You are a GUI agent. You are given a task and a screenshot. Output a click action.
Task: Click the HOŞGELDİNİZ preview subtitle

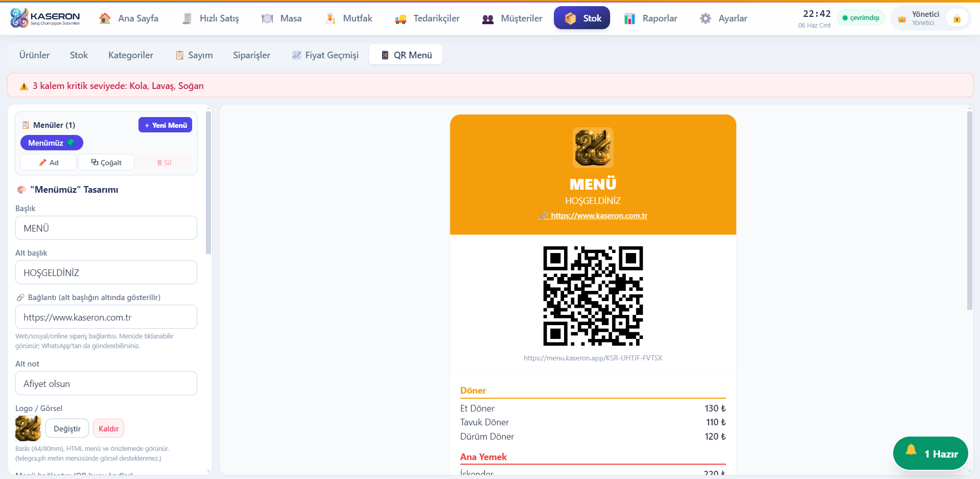[593, 201]
